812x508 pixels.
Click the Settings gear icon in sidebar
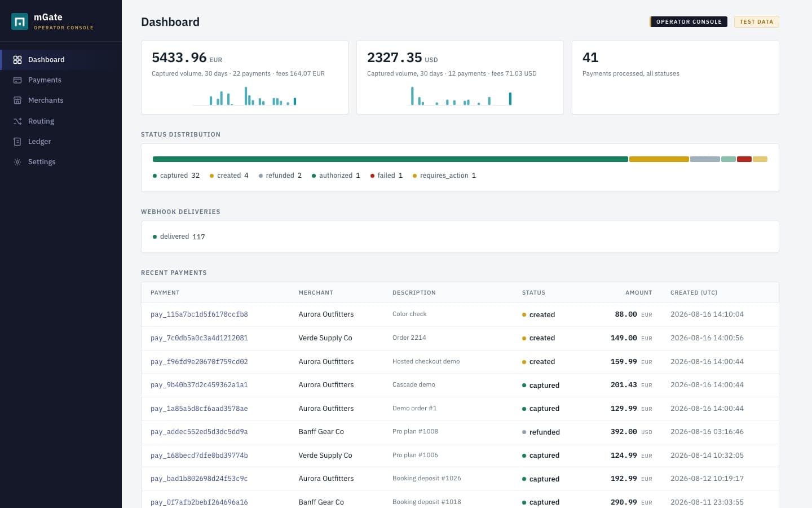click(17, 162)
